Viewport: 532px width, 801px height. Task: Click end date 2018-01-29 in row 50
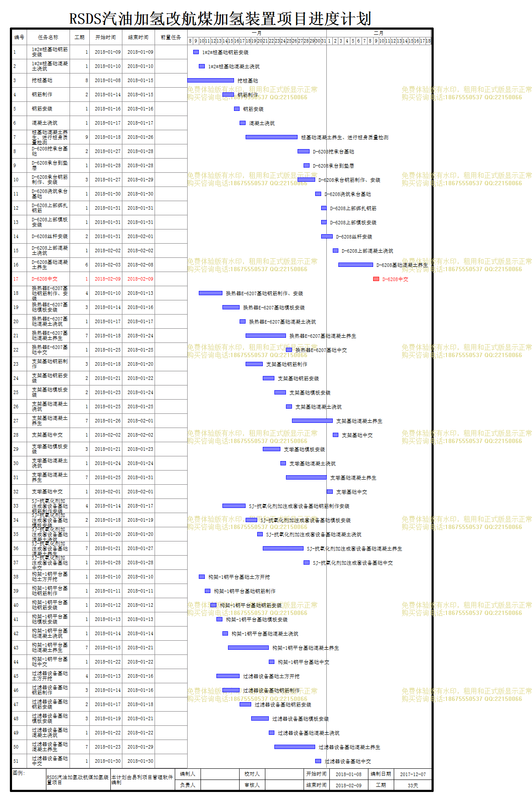point(140,747)
